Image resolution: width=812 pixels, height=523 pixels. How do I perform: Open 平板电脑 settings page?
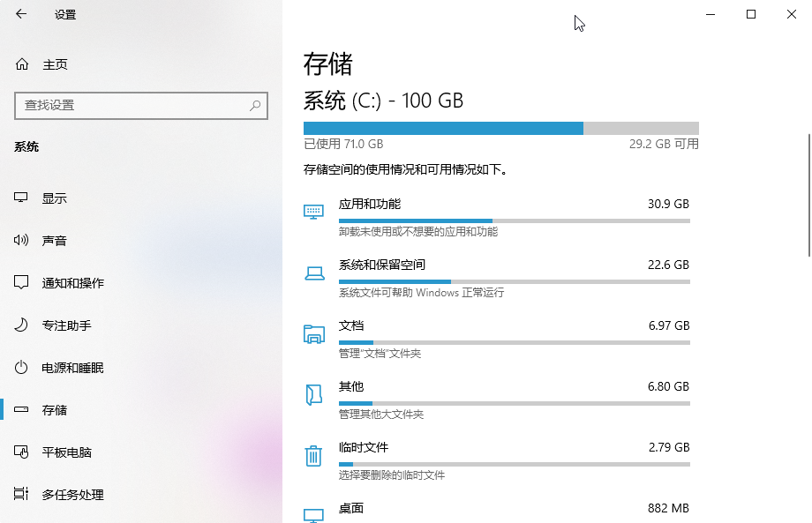click(141, 452)
